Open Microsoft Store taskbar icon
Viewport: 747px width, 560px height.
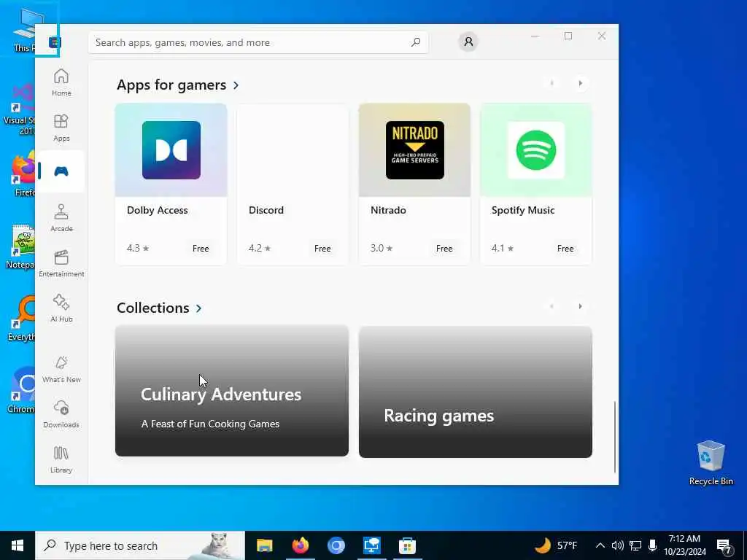pos(407,545)
